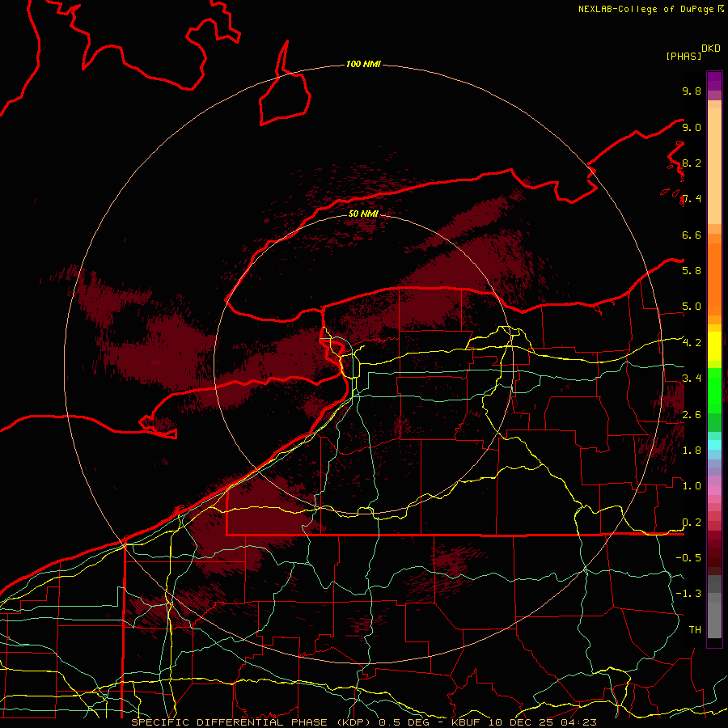Pick the yellow colorbar segment
Viewport: 728px width, 728px height.
coord(714,346)
